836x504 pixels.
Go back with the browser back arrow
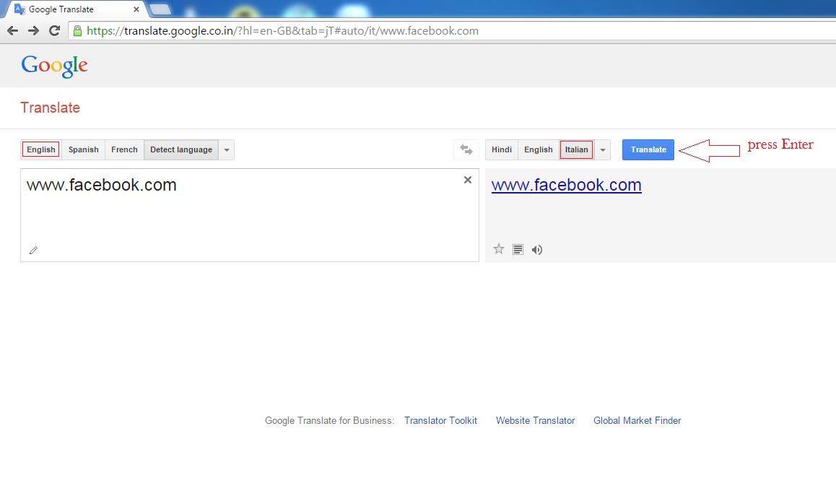[x=13, y=31]
